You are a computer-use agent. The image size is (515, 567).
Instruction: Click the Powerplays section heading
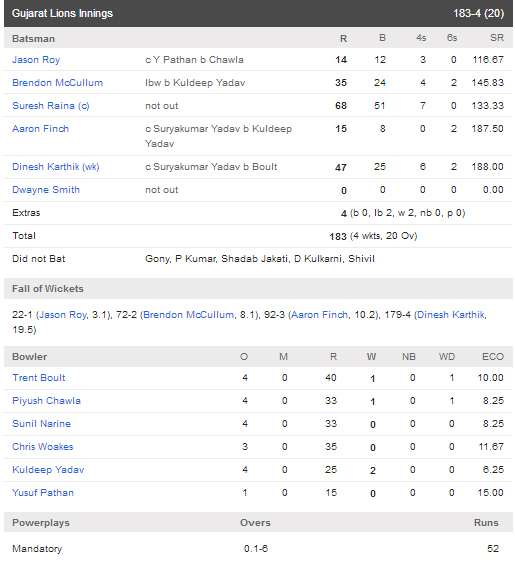(41, 523)
